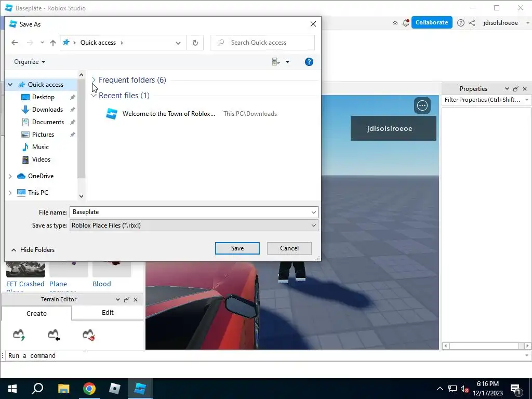Open view options dropdown arrow

[287, 62]
